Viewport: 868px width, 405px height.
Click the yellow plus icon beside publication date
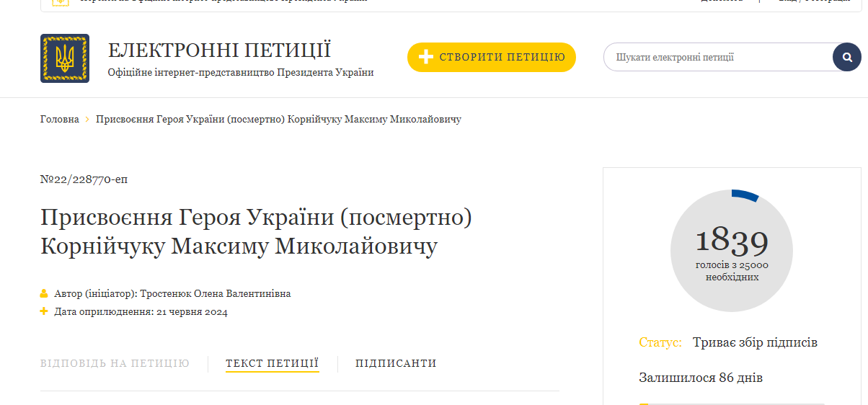coord(44,312)
